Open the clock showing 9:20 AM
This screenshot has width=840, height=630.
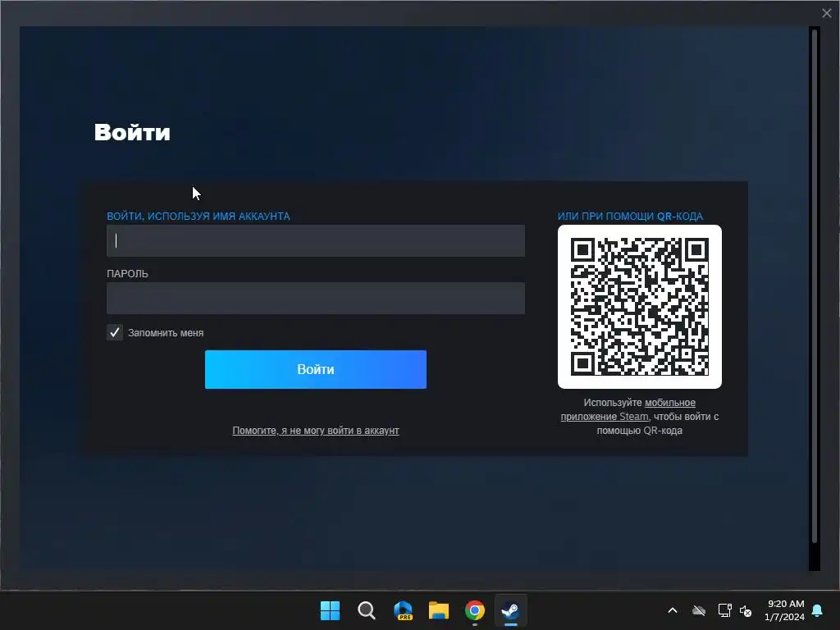pos(785,610)
